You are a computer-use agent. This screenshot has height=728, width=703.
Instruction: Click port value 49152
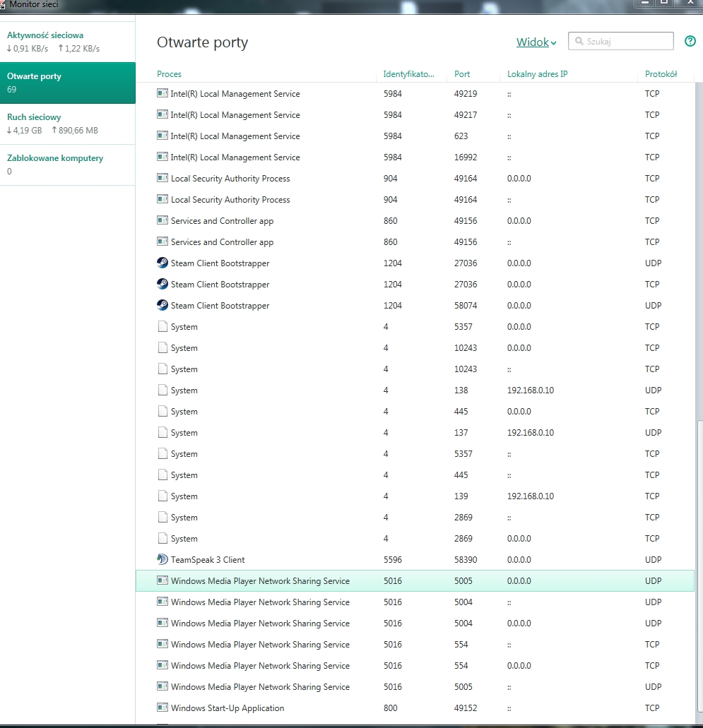click(466, 708)
